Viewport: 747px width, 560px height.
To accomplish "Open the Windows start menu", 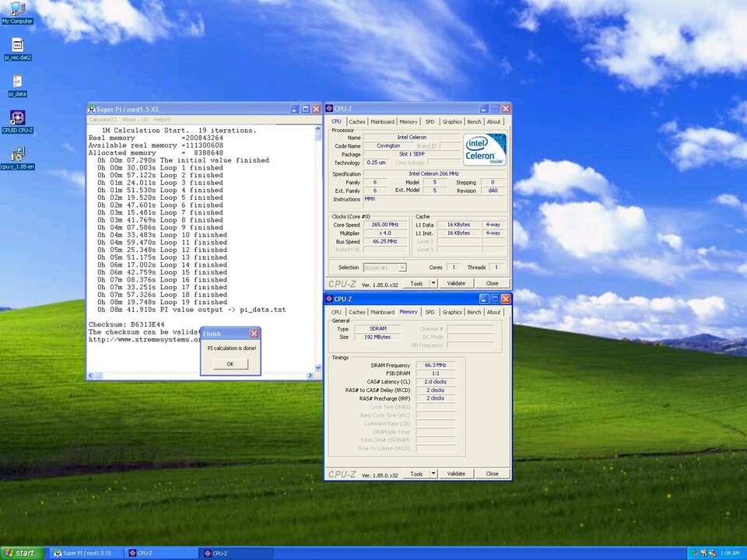I will (x=22, y=553).
